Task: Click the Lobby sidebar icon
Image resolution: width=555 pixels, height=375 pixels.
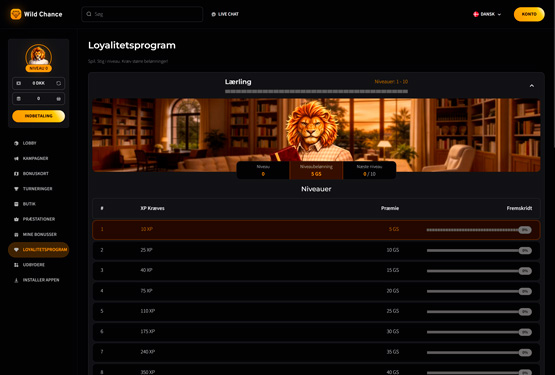Action: pos(16,143)
